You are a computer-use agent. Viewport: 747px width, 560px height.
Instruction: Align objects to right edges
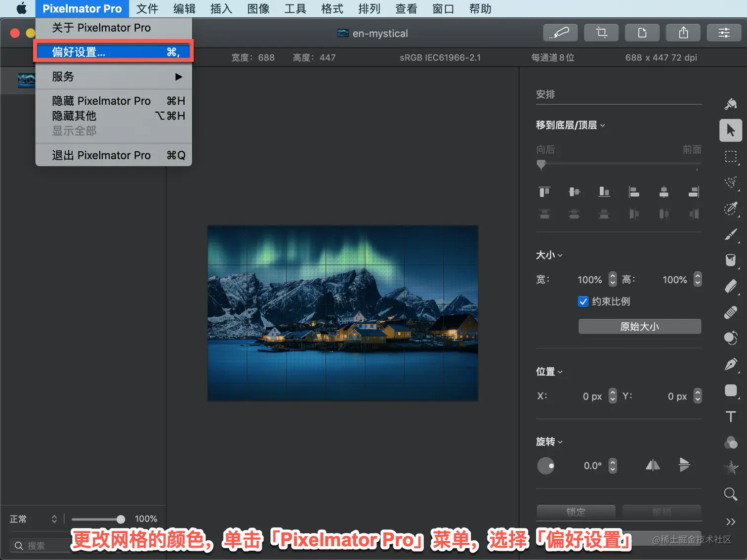[694, 192]
